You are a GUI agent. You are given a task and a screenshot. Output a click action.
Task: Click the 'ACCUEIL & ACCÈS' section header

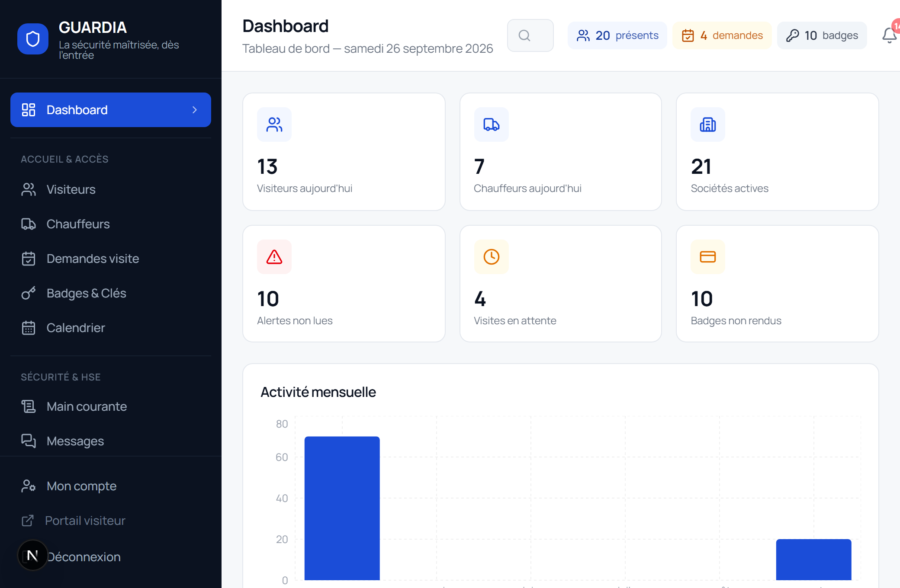click(x=65, y=159)
